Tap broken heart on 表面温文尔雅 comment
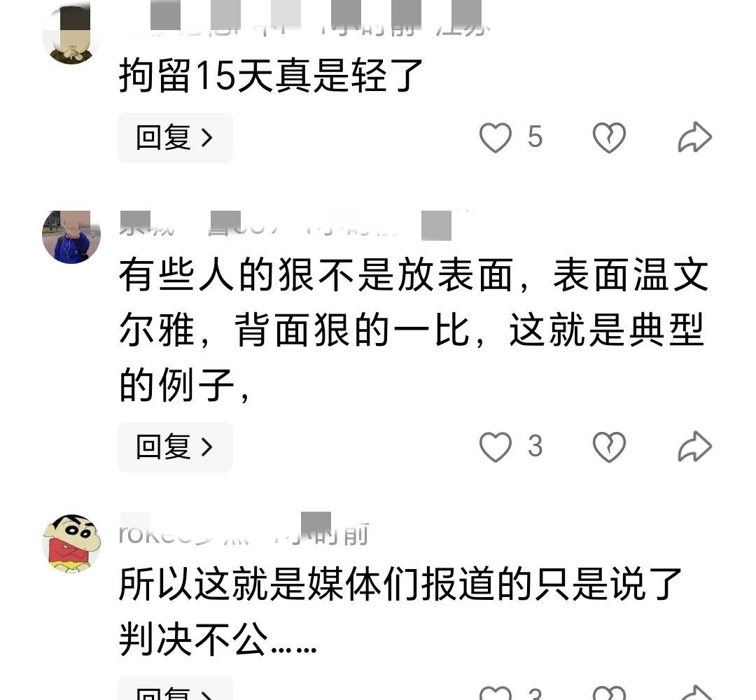 [609, 447]
